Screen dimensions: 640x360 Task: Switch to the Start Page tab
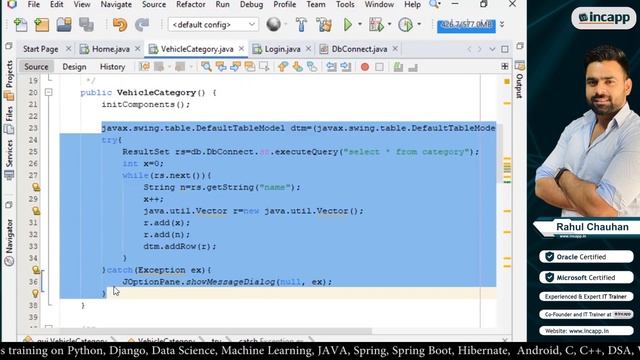(x=40, y=49)
